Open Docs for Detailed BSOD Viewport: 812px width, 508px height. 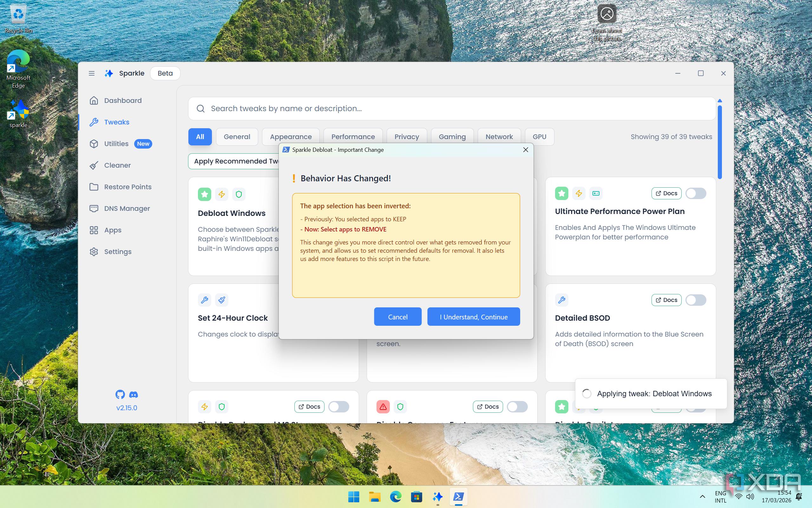click(666, 300)
